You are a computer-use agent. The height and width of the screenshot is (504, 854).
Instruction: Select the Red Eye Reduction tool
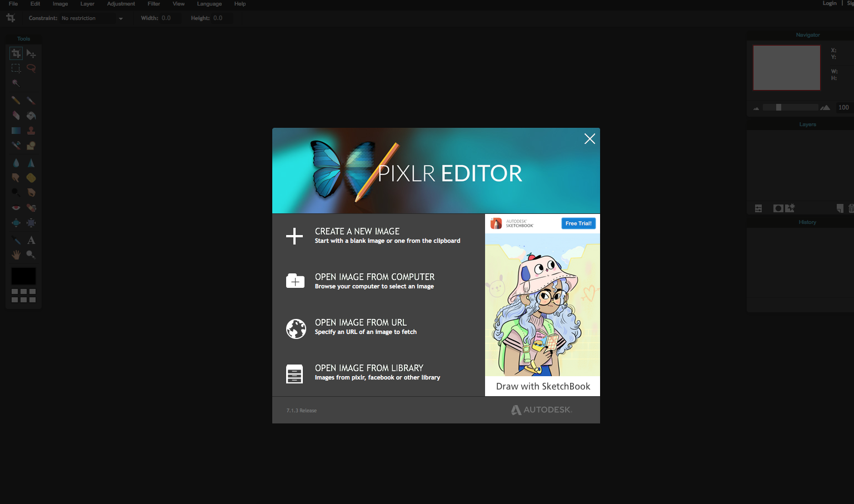click(x=16, y=208)
